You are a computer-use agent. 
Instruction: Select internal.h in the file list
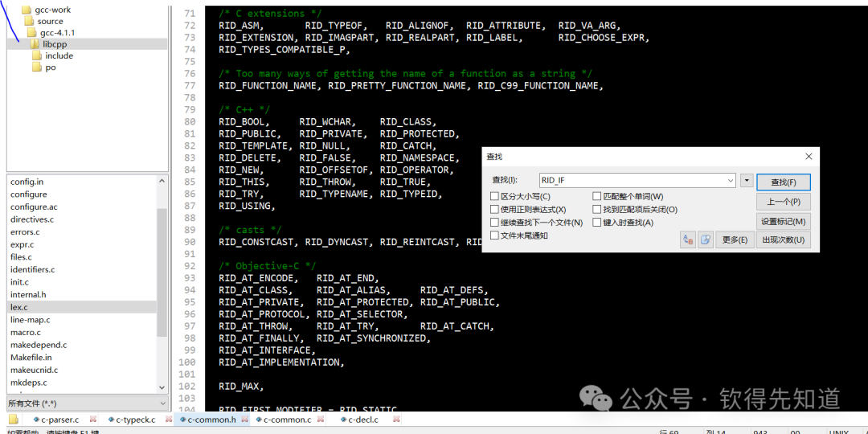28,294
